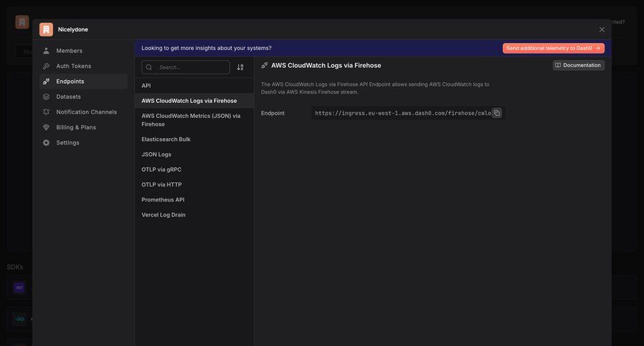644x346 pixels.
Task: Click the Settings gear icon
Action: tap(47, 143)
